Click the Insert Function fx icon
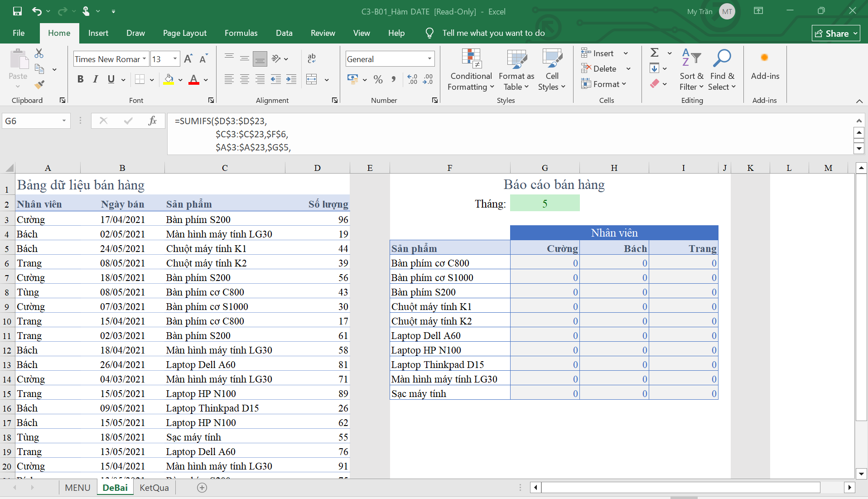The image size is (868, 499). 152,121
